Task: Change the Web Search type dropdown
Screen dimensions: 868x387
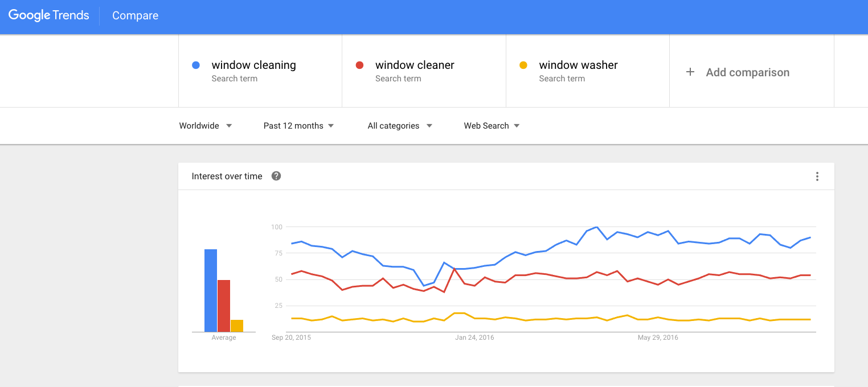Action: coord(492,126)
